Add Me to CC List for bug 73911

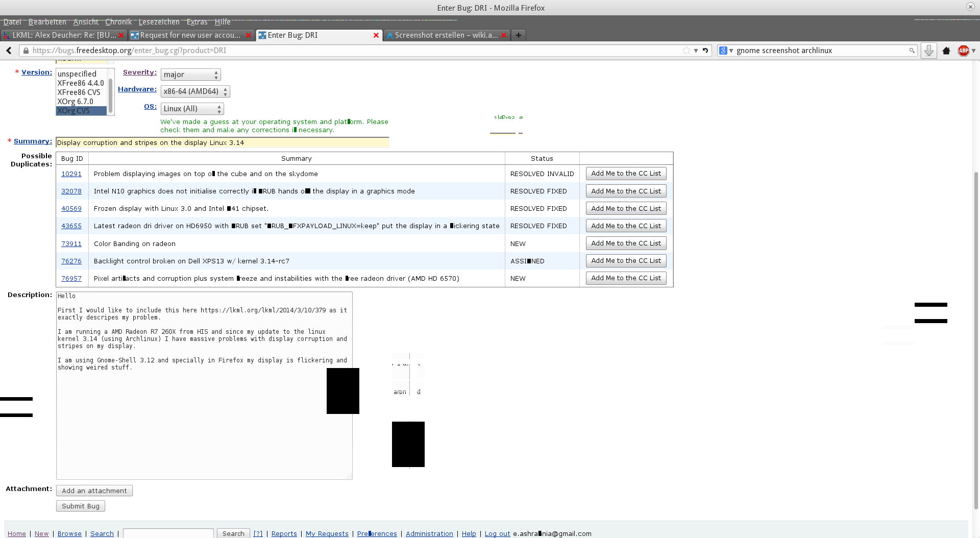click(x=626, y=243)
